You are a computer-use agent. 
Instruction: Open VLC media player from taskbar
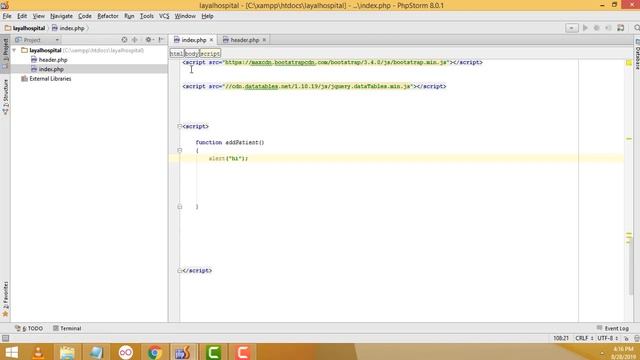tap(38, 352)
